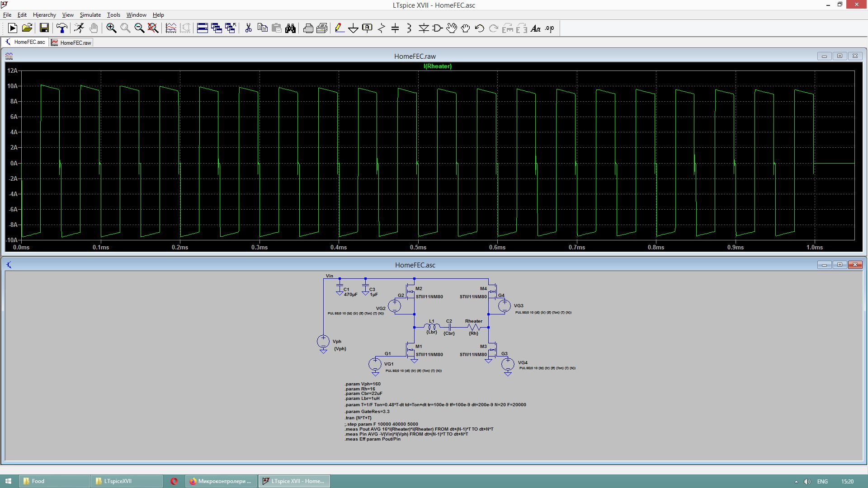868x488 pixels.
Task: Open the Window menu
Action: click(136, 15)
